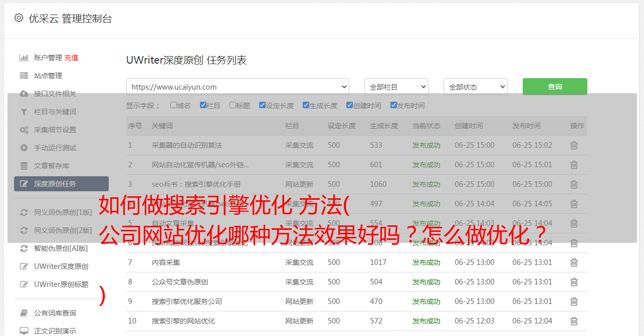644x336 pixels.
Task: Click keyword 搜索引擎优化服务公司
Action: [x=187, y=301]
